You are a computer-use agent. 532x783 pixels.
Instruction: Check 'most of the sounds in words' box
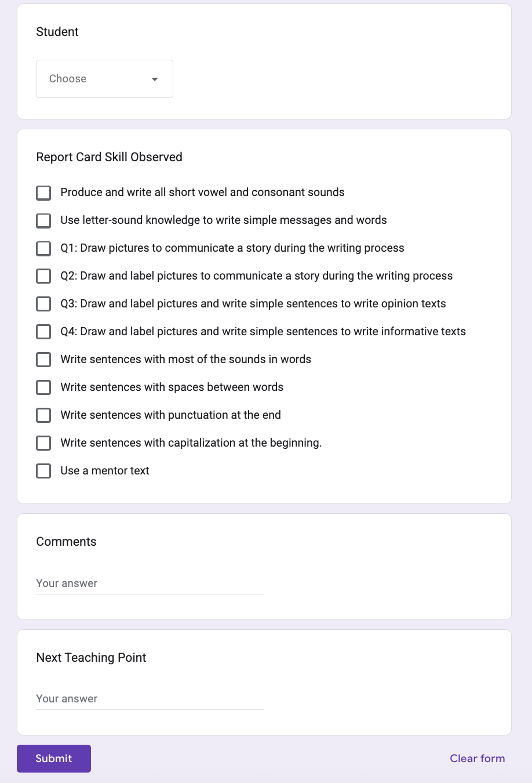[x=43, y=360]
